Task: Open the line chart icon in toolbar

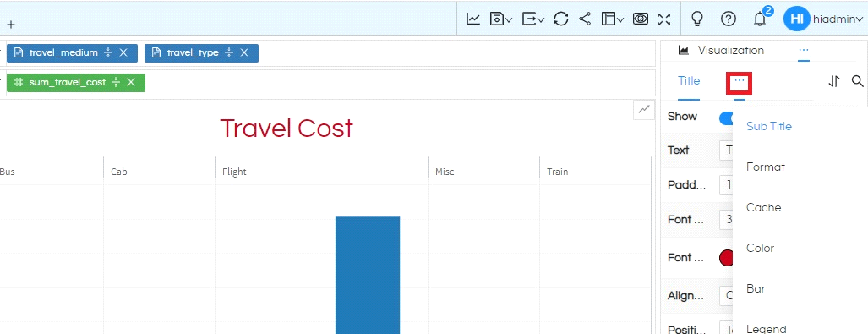Action: click(472, 19)
